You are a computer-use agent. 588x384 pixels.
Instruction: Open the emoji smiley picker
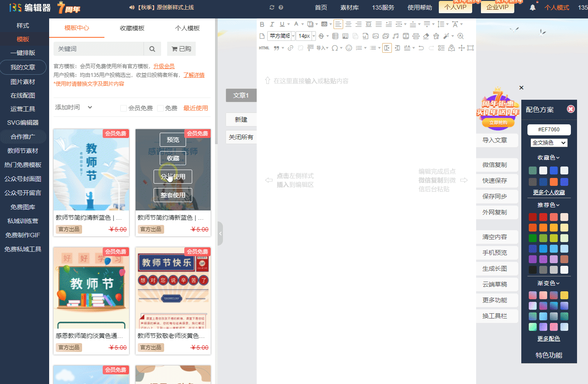[349, 48]
